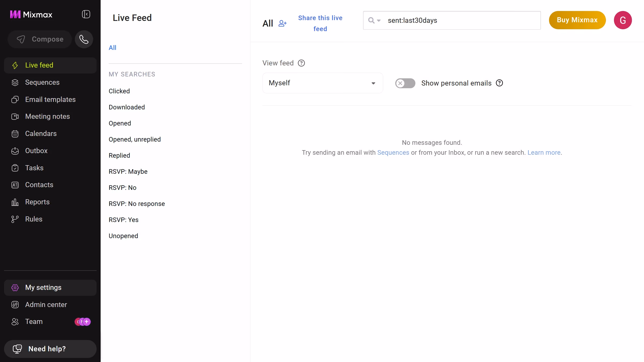Navigate to Calendars
The width and height of the screenshot is (644, 362).
point(50,134)
